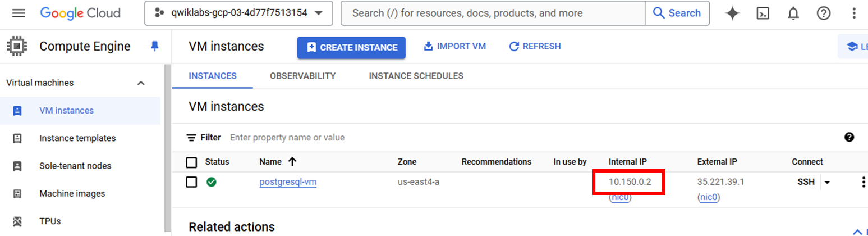Open the postgresql-vm instance link
This screenshot has width=868, height=236.
288,182
